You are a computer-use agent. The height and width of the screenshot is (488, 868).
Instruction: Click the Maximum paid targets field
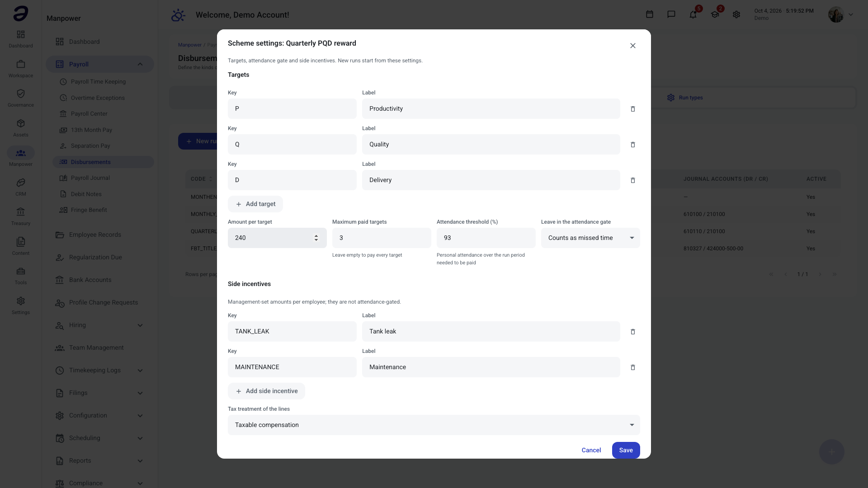[382, 238]
